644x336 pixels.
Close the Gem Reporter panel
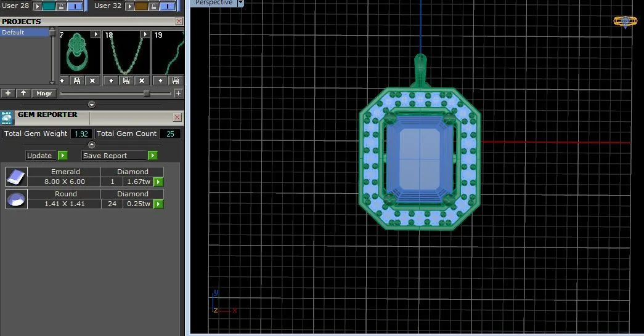click(177, 118)
